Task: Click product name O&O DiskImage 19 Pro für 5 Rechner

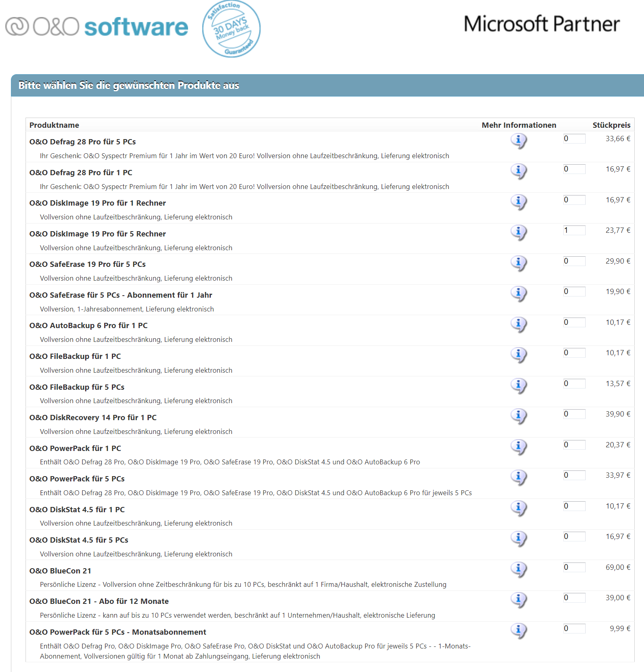Action: (x=98, y=234)
